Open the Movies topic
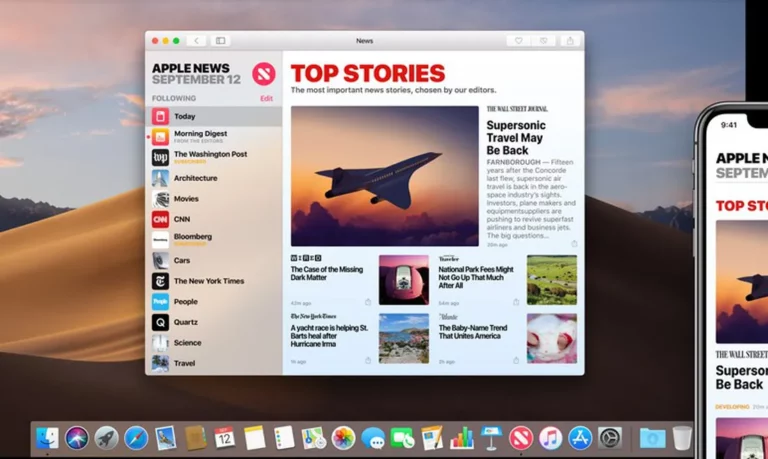The width and height of the screenshot is (768, 459). (x=214, y=199)
